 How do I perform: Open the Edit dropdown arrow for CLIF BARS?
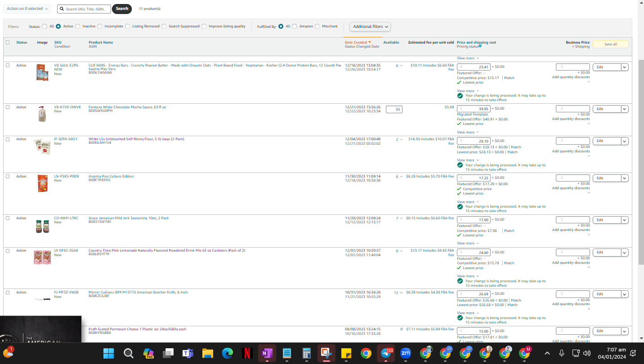[625, 67]
